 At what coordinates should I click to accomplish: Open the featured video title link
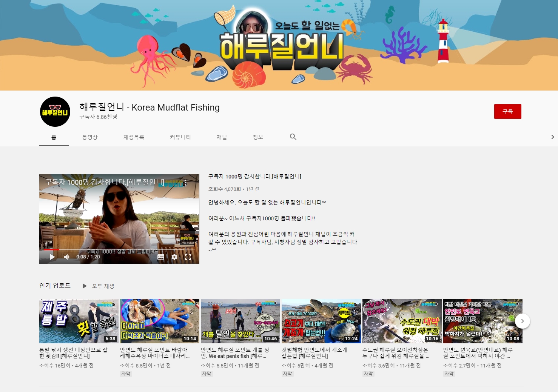(x=255, y=177)
